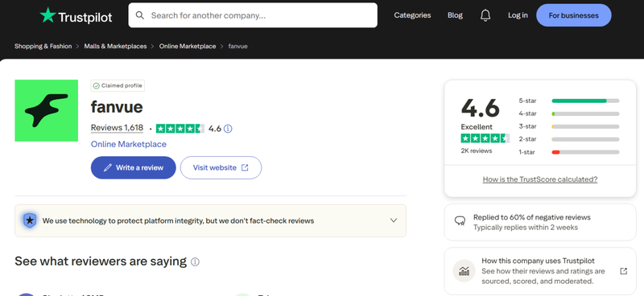Open the notifications bell
Viewport: 644px width, 296px height.
pyautogui.click(x=485, y=15)
